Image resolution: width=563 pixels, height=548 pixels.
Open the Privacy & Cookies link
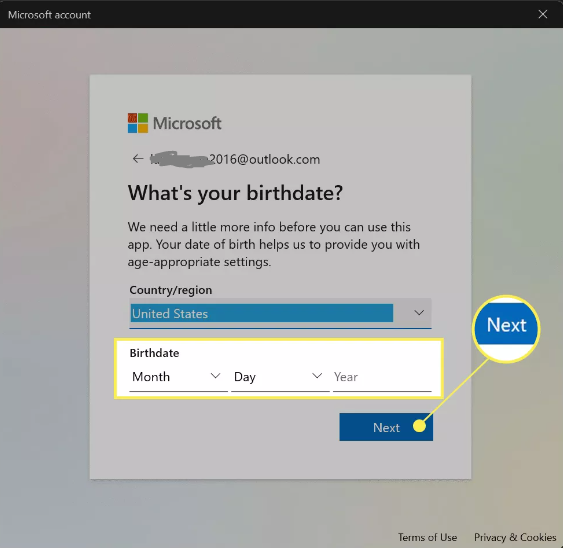pyautogui.click(x=515, y=537)
